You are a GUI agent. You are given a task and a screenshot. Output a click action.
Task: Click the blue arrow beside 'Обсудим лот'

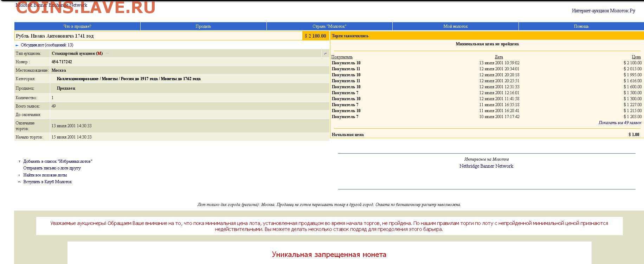(17, 45)
